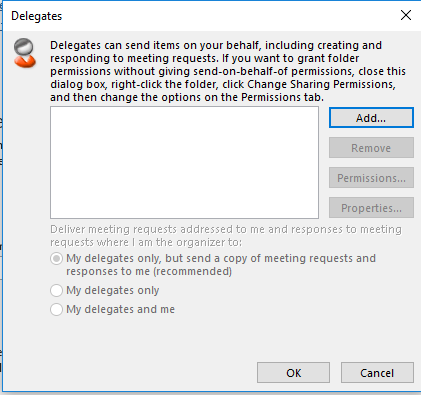Dismiss the dialog with Cancel

click(x=377, y=373)
